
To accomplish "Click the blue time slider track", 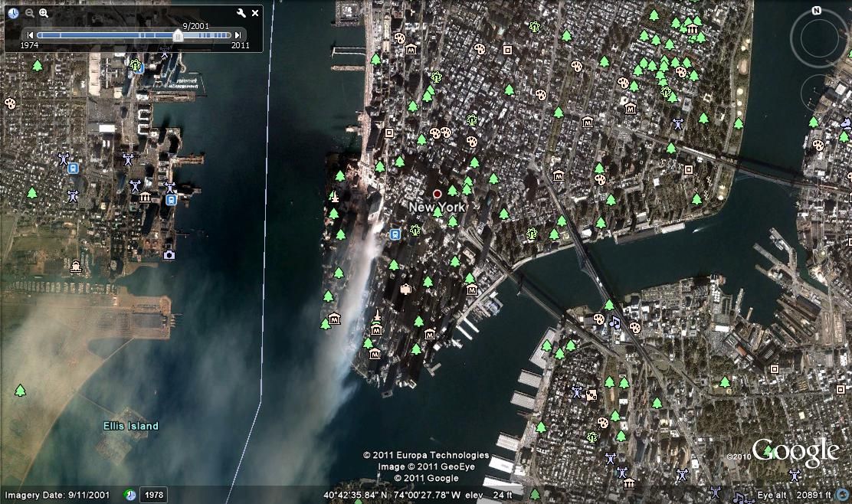I will coord(133,35).
